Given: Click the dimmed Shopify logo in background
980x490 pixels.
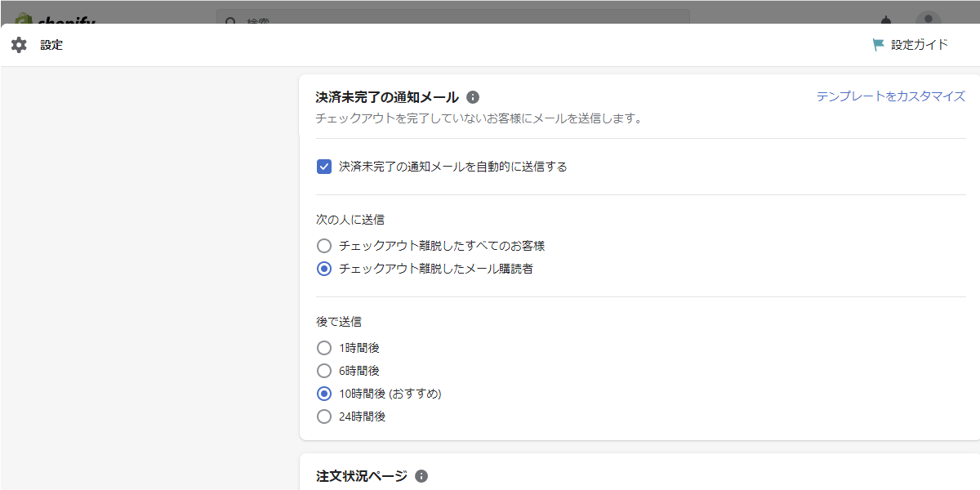Looking at the screenshot, I should [x=55, y=18].
